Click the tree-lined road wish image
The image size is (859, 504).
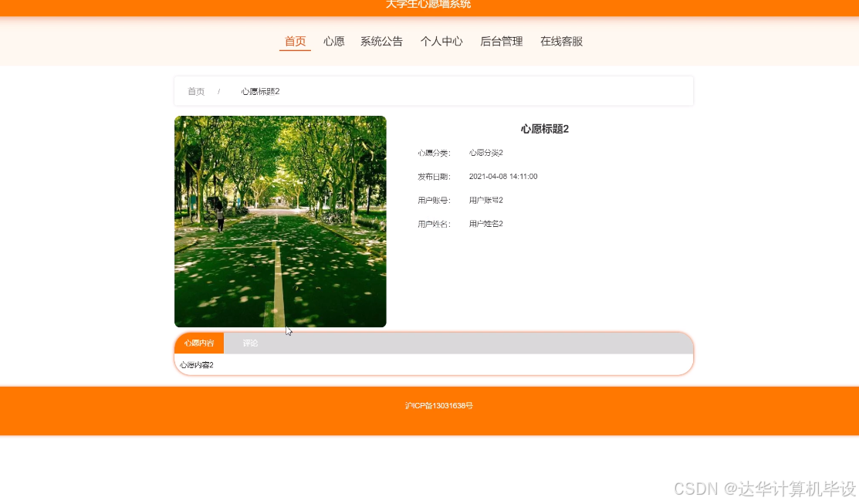(280, 222)
